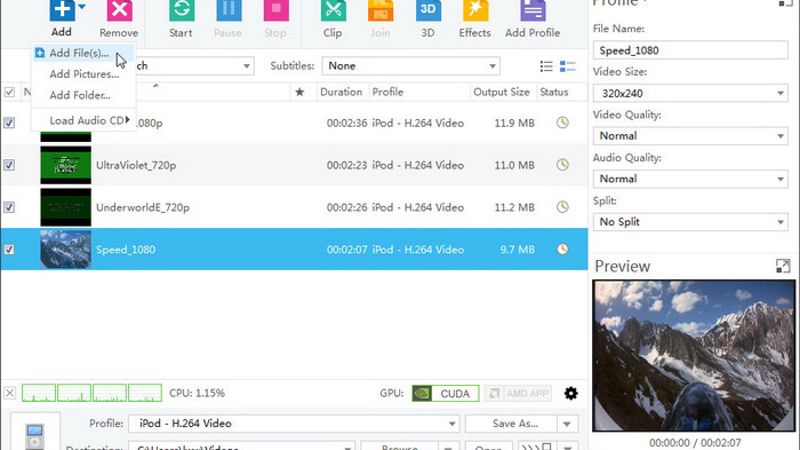Click the Pause toolbar icon
Image resolution: width=800 pixels, height=450 pixels.
[229, 9]
